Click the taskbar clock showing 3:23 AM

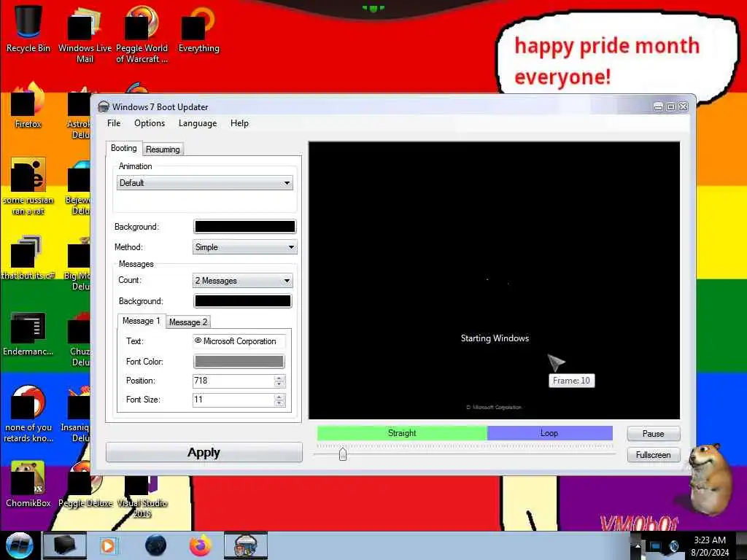710,546
